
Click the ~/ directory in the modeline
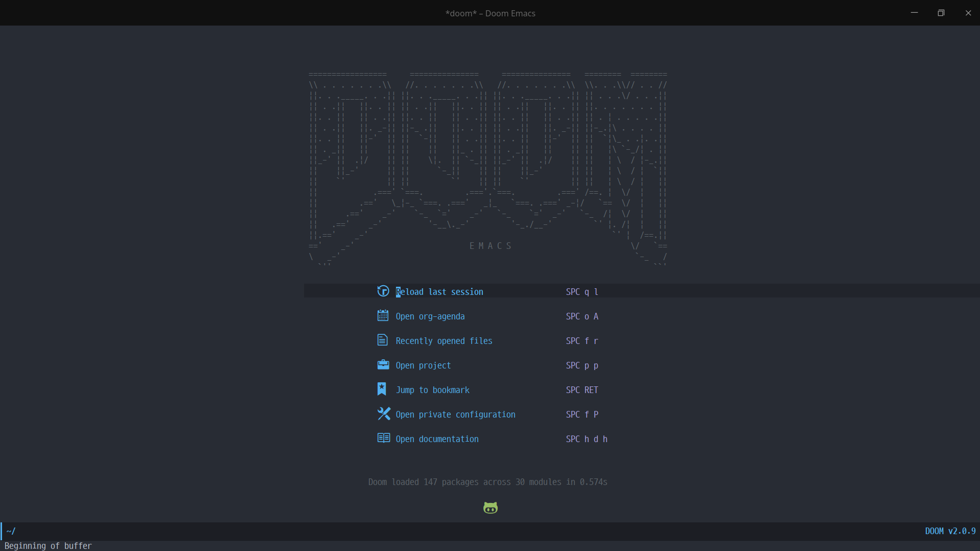click(x=11, y=531)
